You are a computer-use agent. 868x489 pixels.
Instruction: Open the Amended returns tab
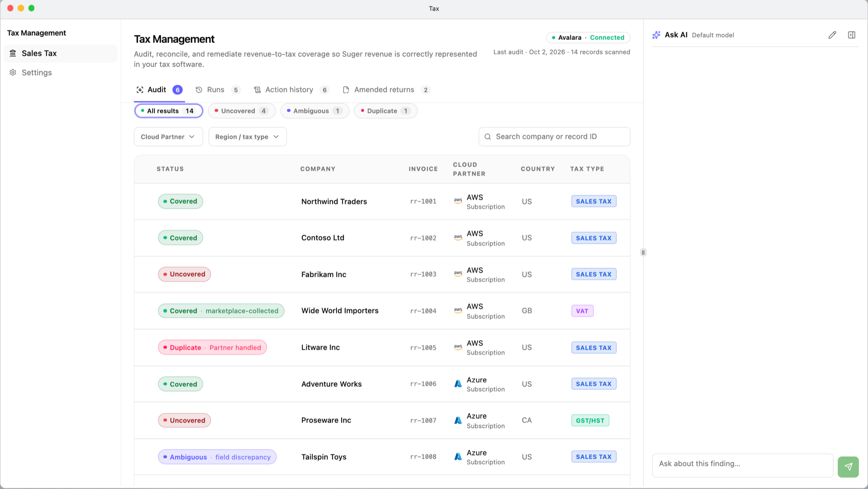coord(386,90)
